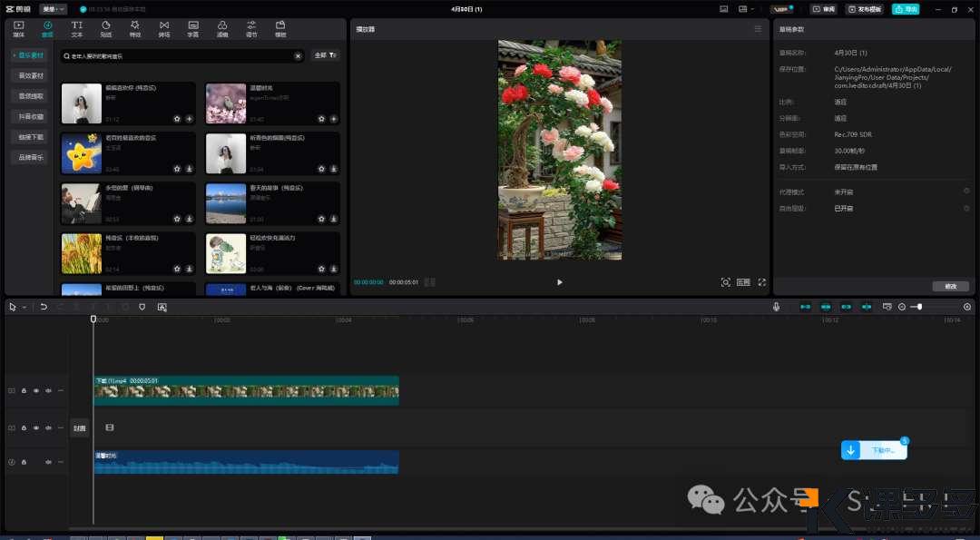Click the timeline zoom-in plus icon
The image size is (980, 540).
[x=966, y=307]
